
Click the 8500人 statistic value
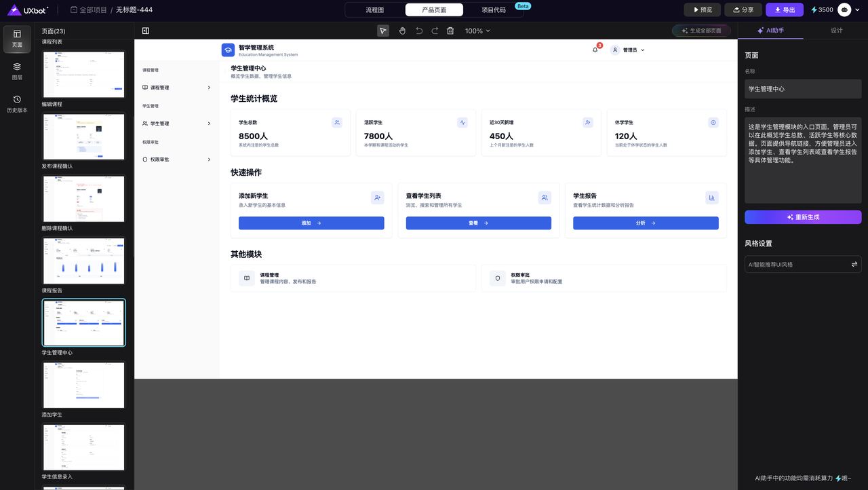[x=253, y=136]
